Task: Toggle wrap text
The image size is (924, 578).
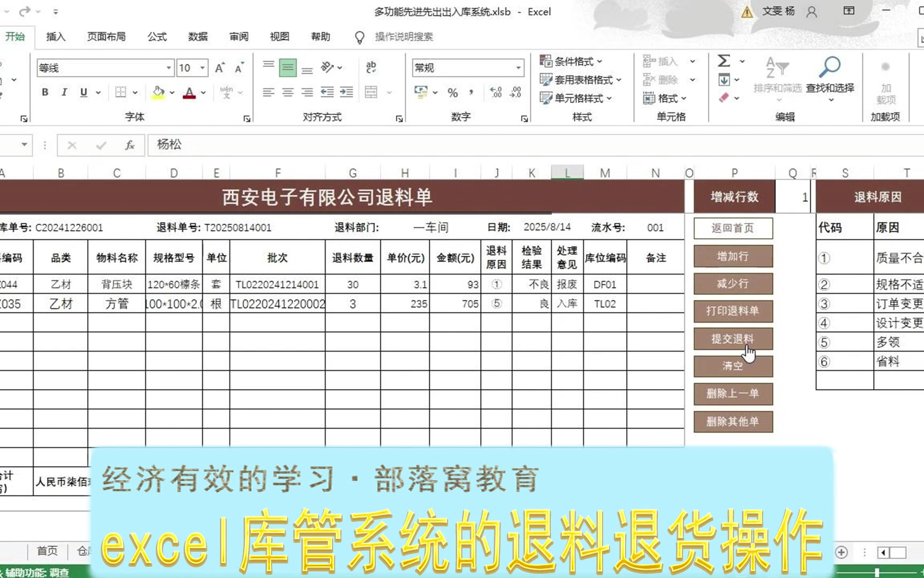Action: pyautogui.click(x=371, y=67)
